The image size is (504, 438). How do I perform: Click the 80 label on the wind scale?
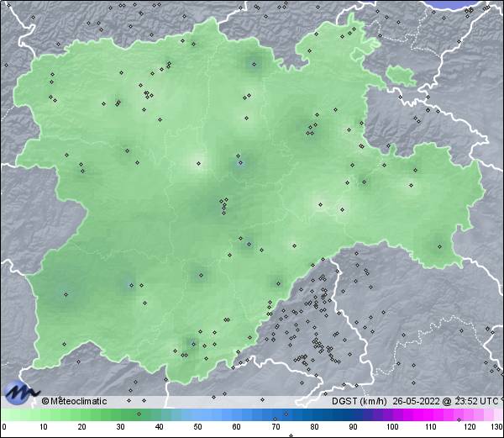[314, 427]
